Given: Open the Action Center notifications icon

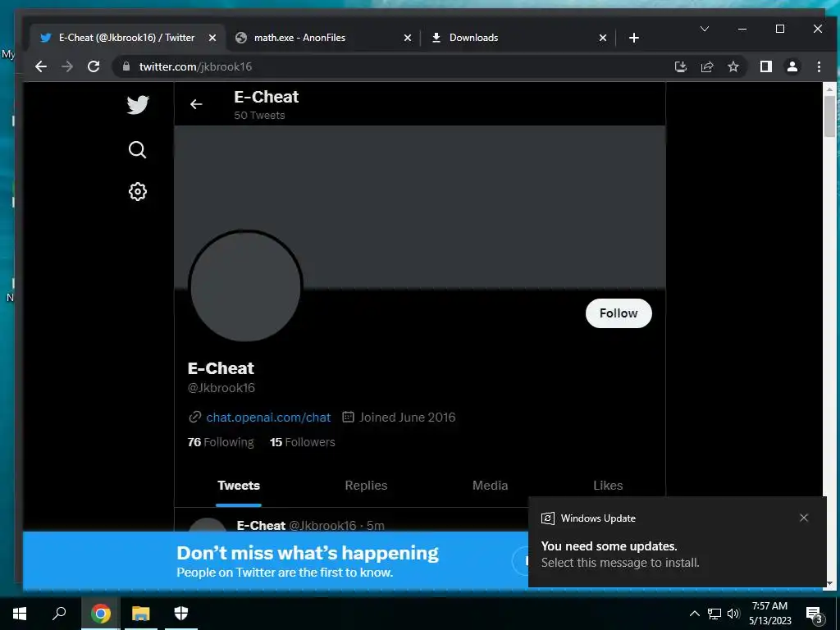Looking at the screenshot, I should click(x=815, y=614).
